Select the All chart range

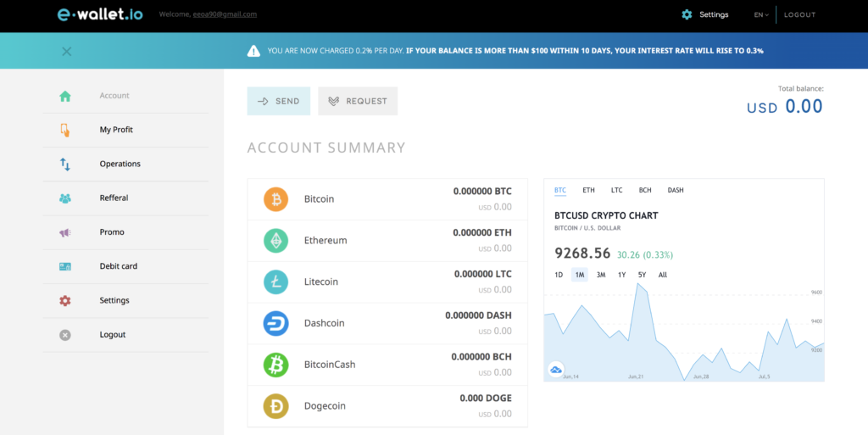click(x=663, y=275)
